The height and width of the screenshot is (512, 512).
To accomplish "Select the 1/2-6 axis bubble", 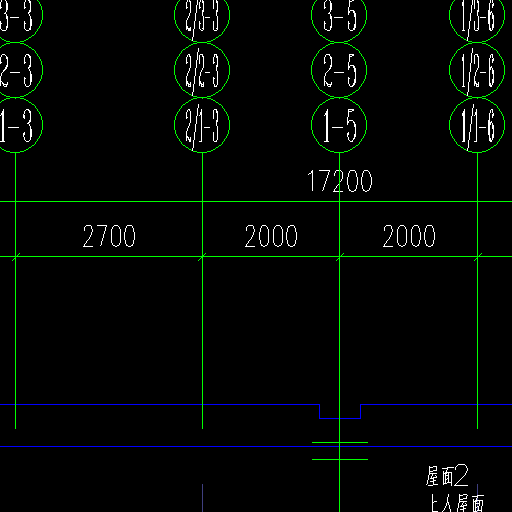I will [477, 70].
